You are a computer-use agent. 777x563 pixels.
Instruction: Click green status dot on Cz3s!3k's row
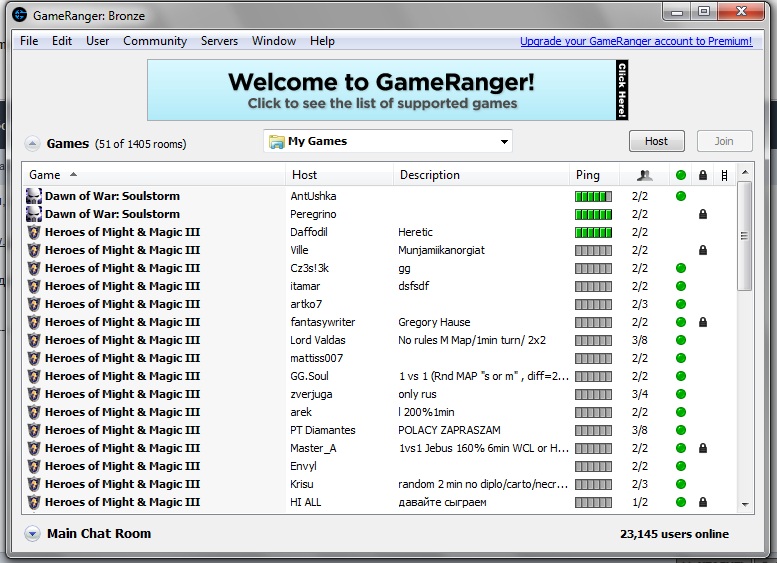[x=681, y=268]
